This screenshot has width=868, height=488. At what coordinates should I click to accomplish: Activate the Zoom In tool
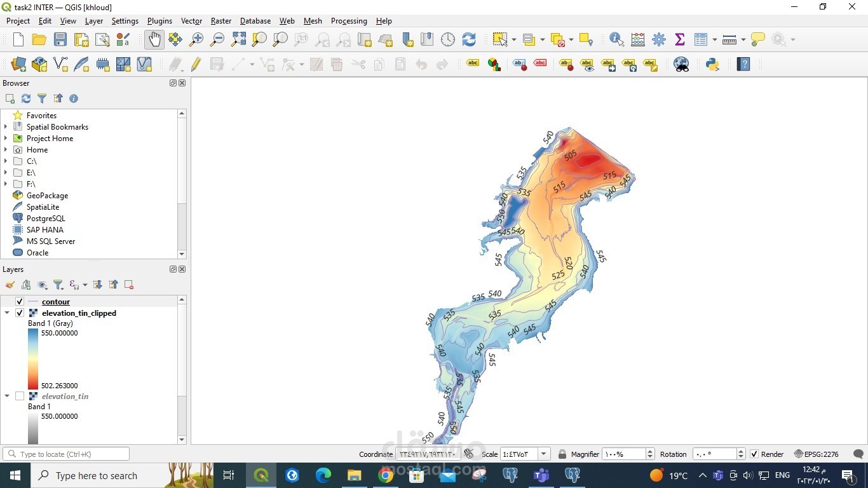coord(196,39)
